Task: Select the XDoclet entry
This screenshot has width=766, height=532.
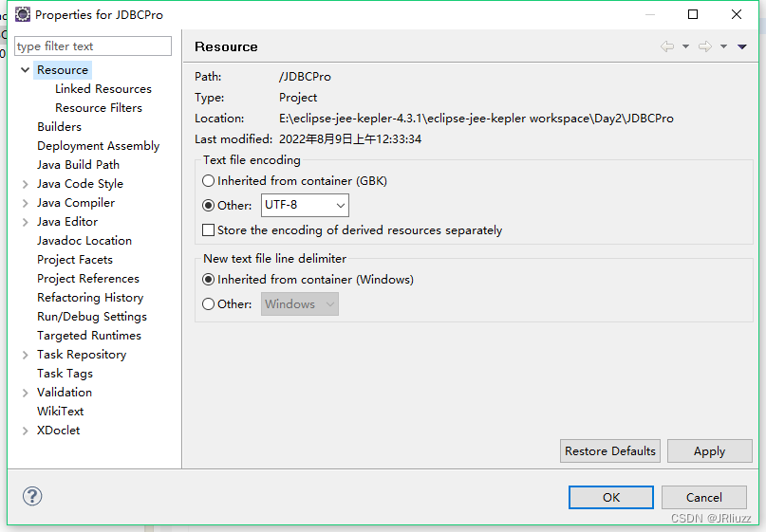Action: pyautogui.click(x=58, y=431)
